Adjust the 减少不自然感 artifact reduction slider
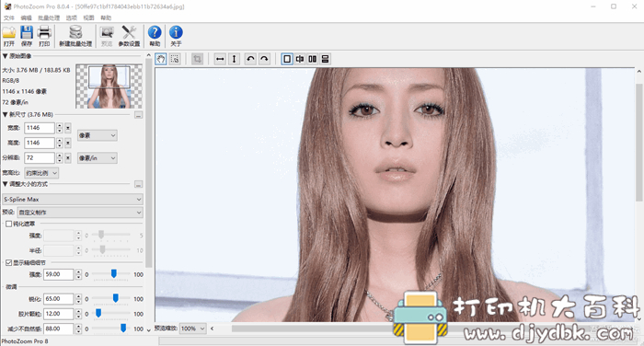This screenshot has height=346, width=644. point(122,328)
